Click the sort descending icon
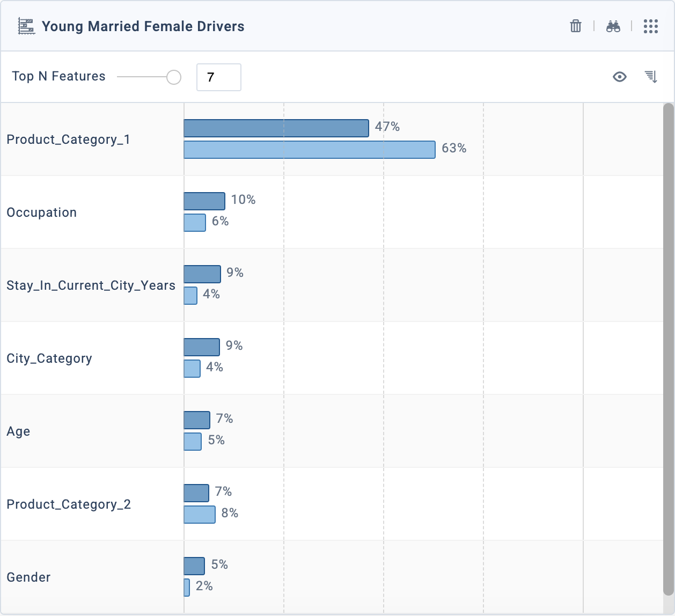 651,77
